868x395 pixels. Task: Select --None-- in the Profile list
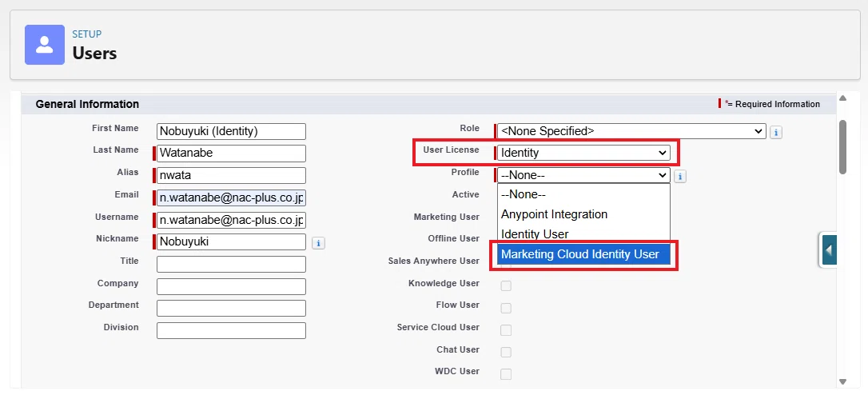click(583, 194)
